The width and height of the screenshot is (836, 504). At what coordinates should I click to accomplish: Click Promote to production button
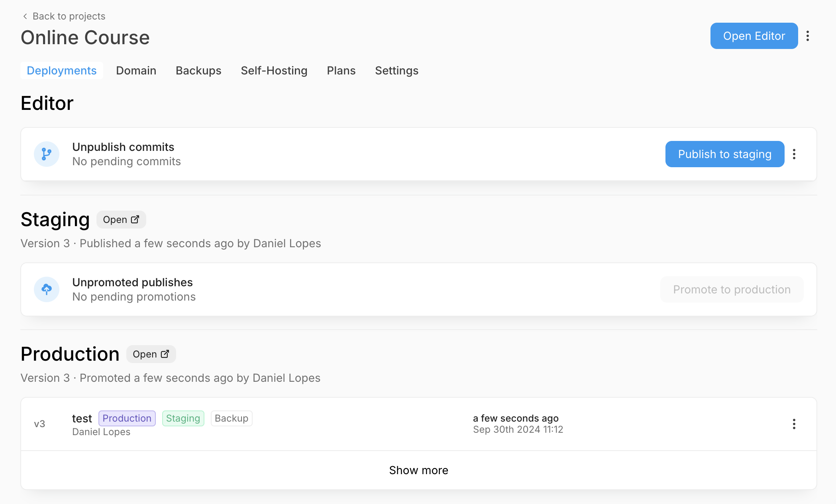click(x=732, y=289)
